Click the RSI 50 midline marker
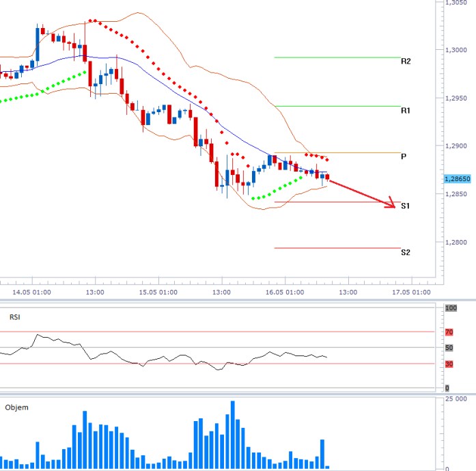 coord(449,348)
